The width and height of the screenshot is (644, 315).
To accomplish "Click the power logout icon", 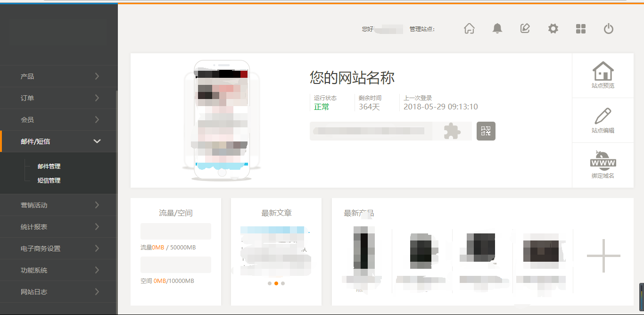I will pyautogui.click(x=609, y=29).
